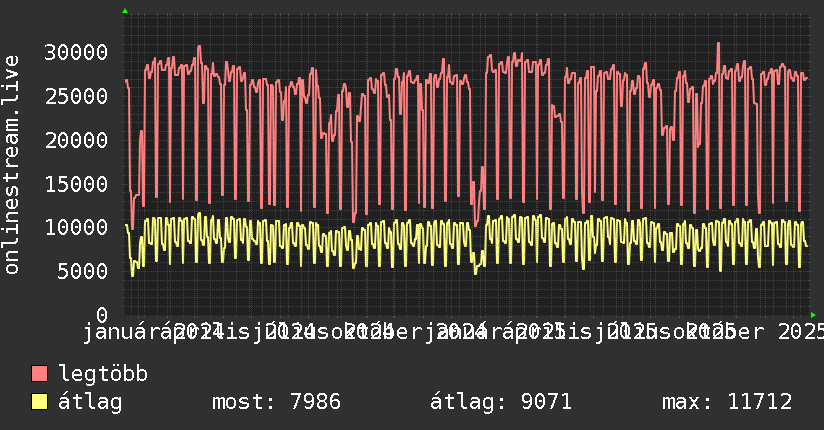The width and height of the screenshot is (824, 430).
Task: Click the yellow átlag legend swatch
Action: point(39,402)
